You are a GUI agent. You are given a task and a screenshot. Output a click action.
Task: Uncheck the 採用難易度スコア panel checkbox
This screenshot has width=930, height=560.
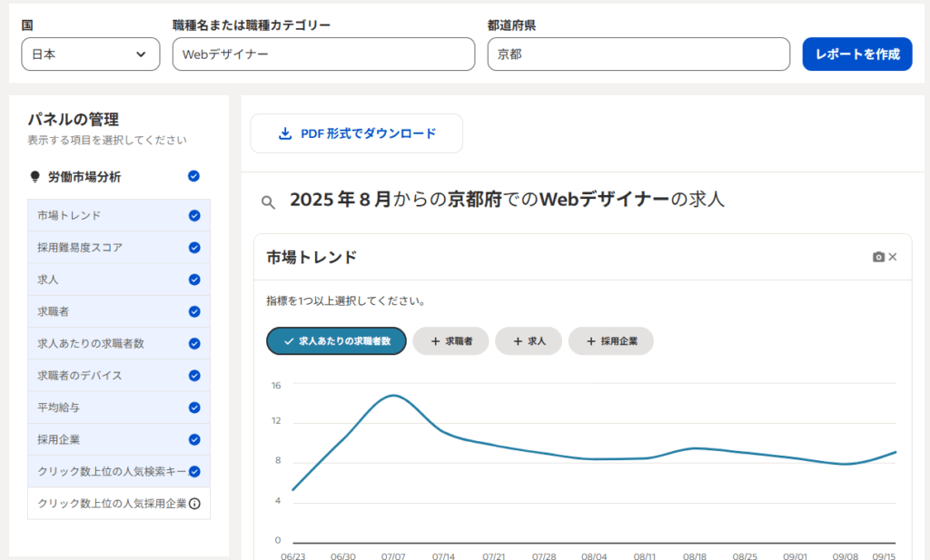[x=193, y=248]
